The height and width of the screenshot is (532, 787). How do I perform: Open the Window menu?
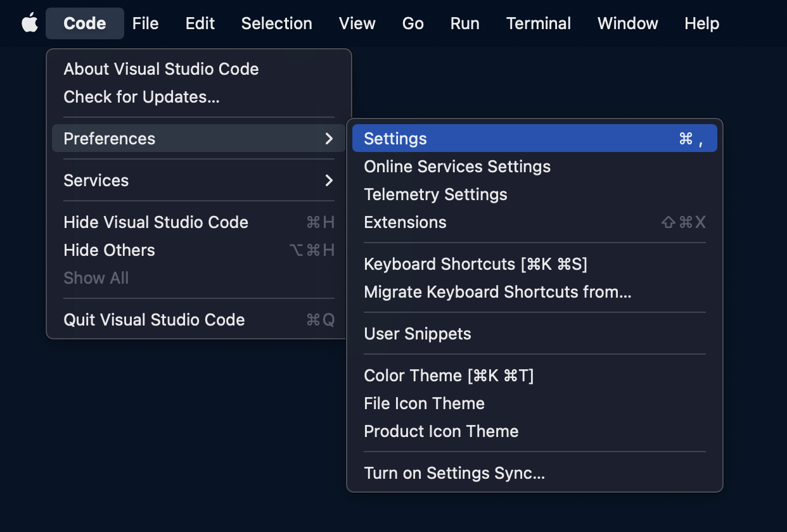point(628,23)
